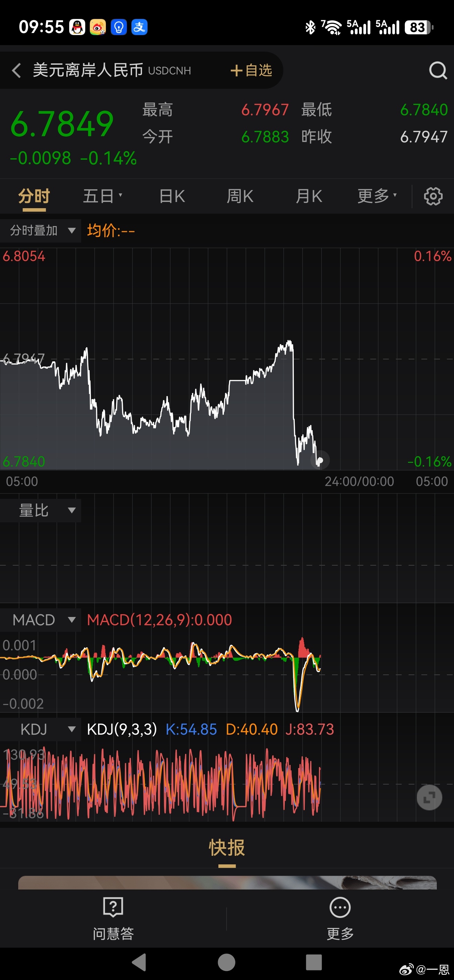Tap the Alipay notification icon
Viewport: 454px width, 980px height.
140,28
